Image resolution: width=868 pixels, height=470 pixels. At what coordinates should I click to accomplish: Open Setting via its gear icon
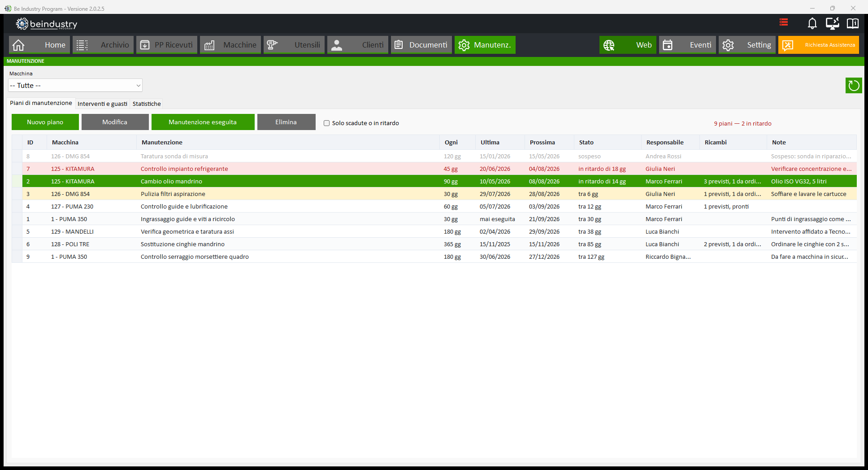[x=728, y=45]
